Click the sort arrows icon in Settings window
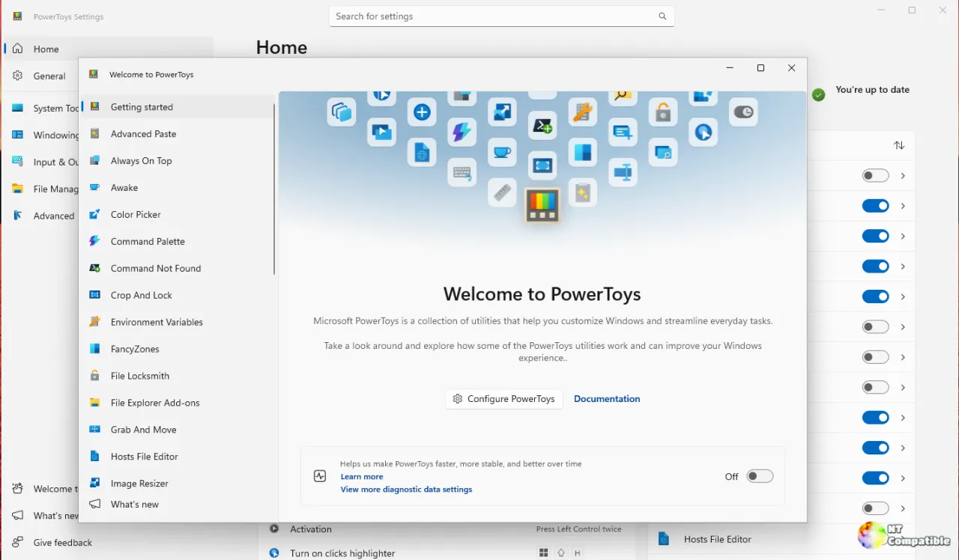Viewport: 959px width, 560px height. (x=899, y=145)
